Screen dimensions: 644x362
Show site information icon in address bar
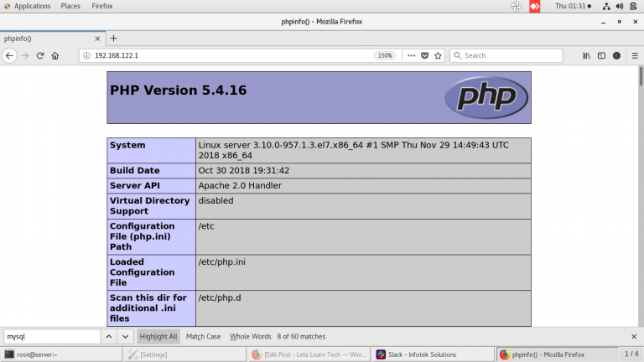[86, 55]
